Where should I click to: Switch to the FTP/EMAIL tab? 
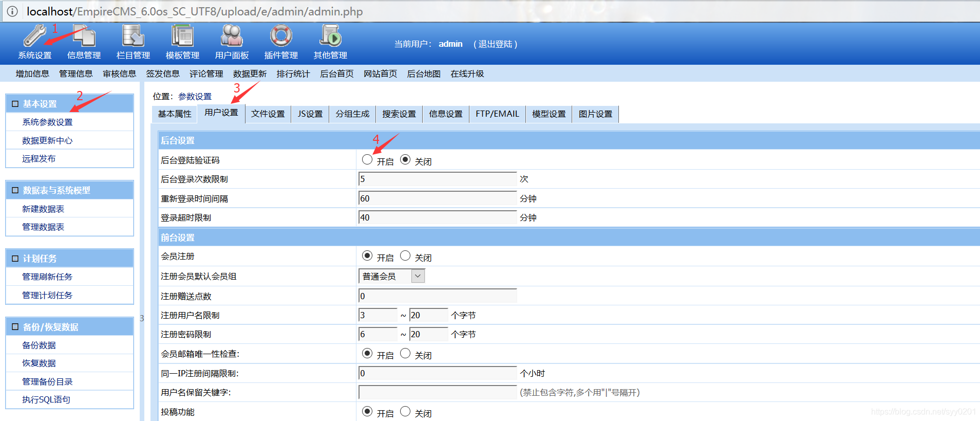[497, 114]
